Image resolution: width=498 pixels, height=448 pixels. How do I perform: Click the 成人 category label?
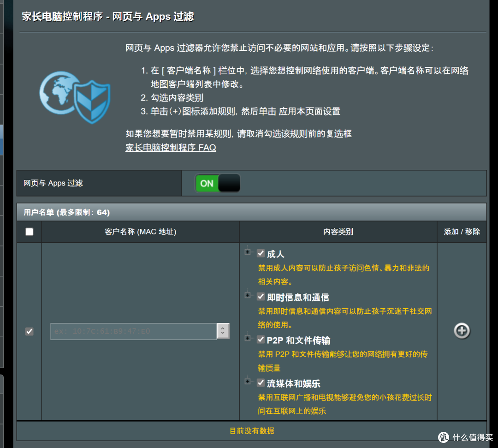pos(276,254)
